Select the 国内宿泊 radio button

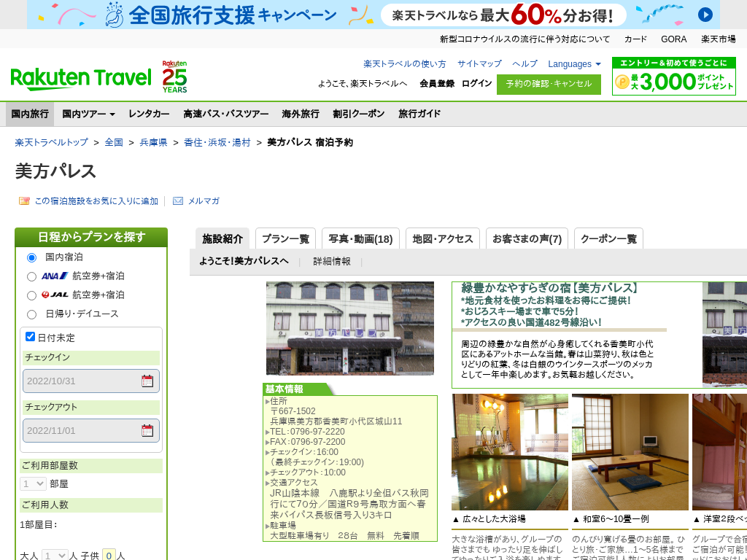pos(31,257)
